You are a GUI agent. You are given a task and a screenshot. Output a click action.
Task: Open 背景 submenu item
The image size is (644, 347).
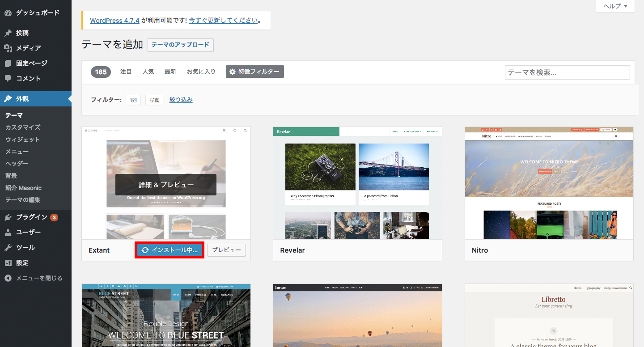(x=11, y=176)
